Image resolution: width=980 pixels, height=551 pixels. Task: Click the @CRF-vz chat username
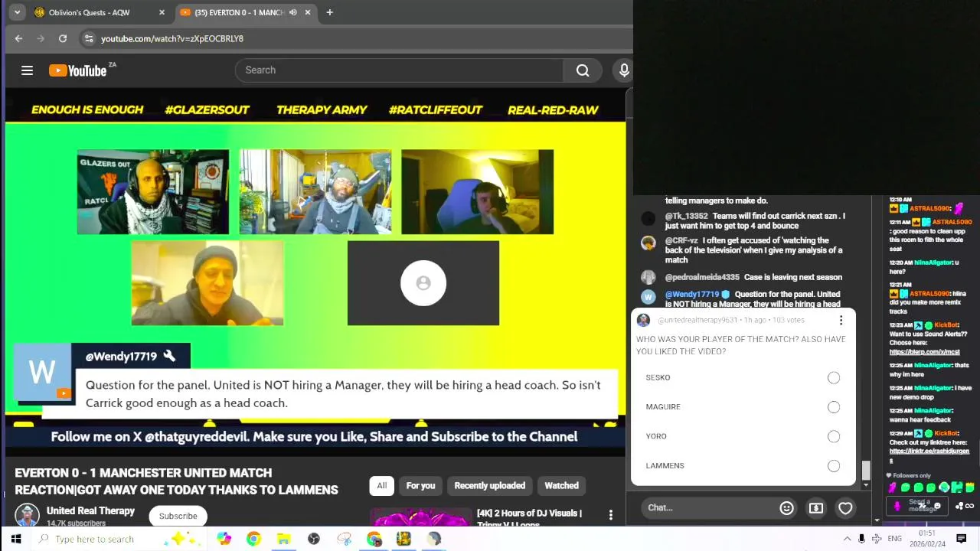click(x=681, y=240)
